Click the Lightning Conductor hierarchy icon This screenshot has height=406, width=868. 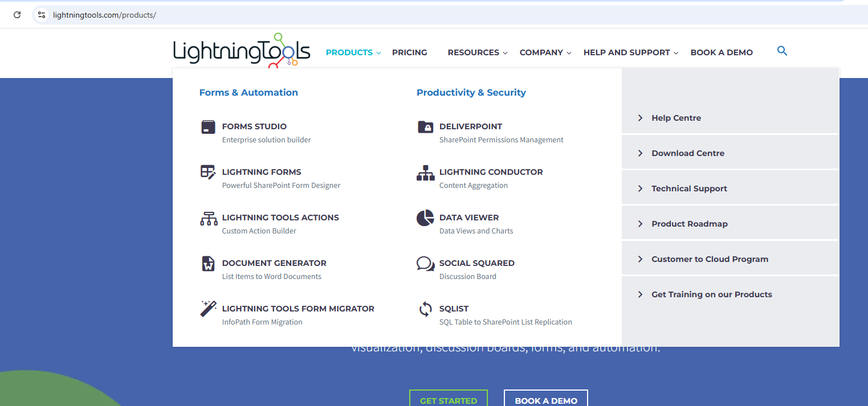[x=426, y=173]
